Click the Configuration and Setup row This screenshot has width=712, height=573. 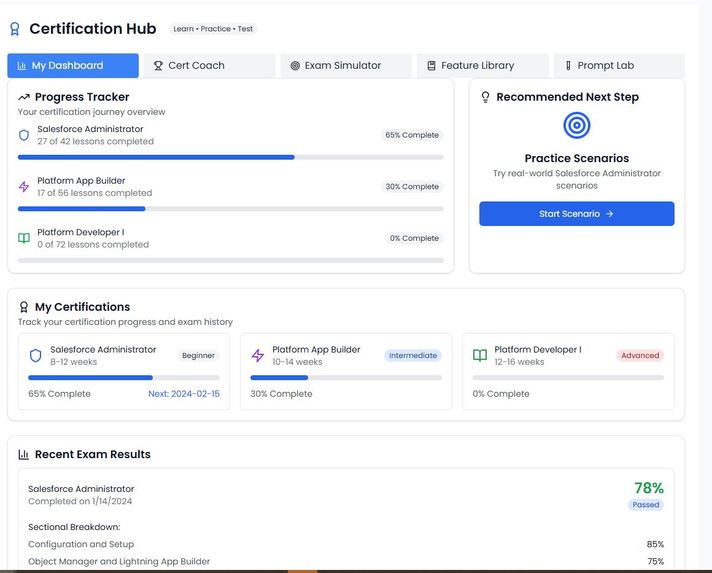point(346,544)
